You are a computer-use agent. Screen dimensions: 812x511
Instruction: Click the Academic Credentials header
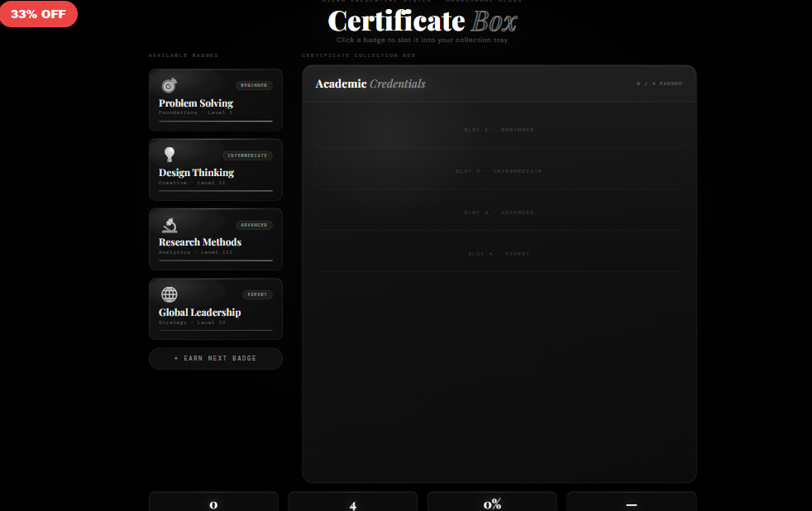click(x=370, y=83)
